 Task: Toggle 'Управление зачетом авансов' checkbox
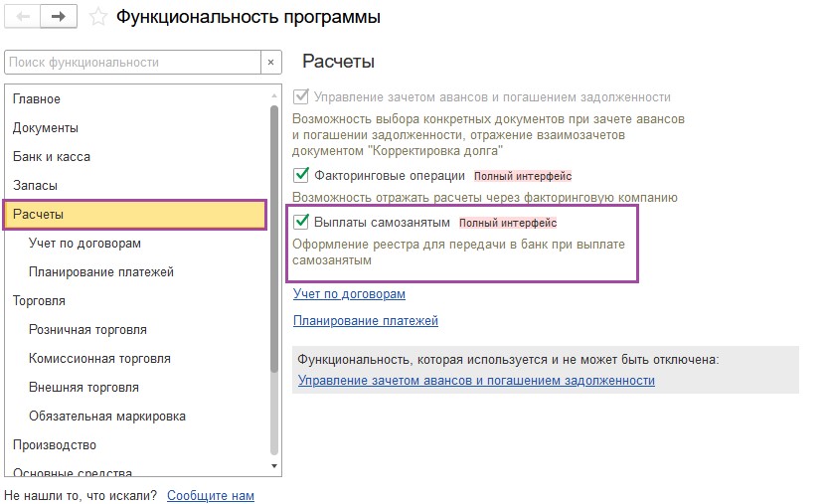coord(301,96)
